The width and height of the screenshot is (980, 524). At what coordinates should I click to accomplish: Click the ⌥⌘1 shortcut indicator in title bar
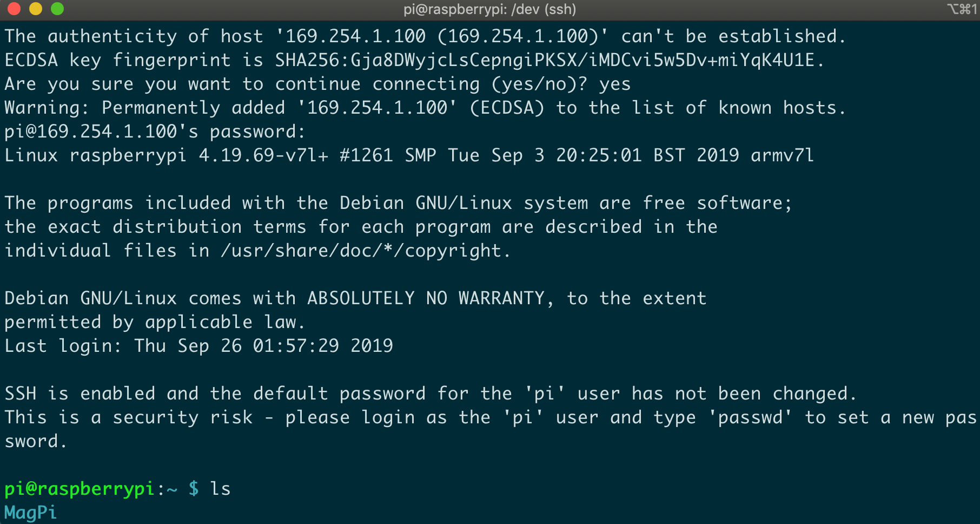coord(961,9)
